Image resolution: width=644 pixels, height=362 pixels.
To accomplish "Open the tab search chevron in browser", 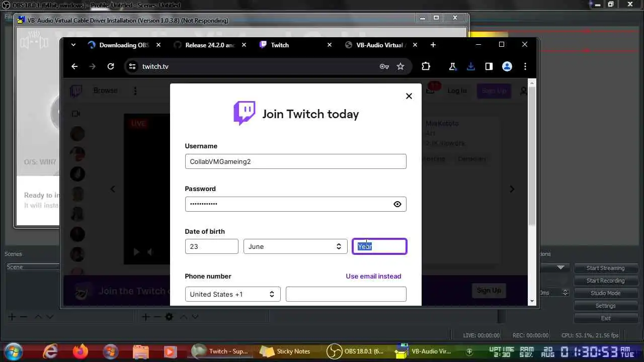I will [x=73, y=45].
